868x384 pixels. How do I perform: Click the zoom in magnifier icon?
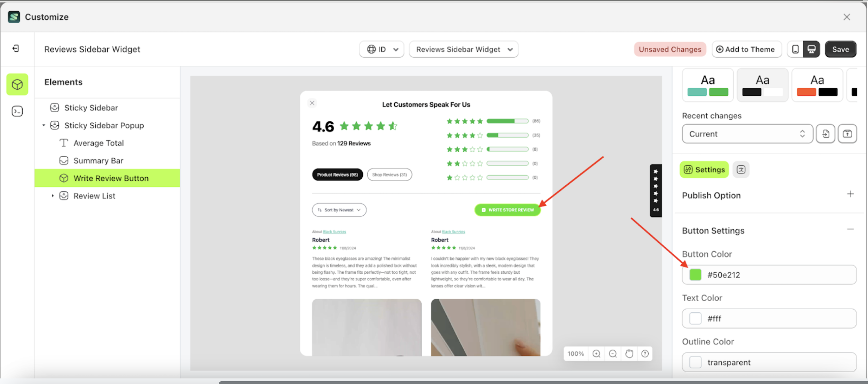pos(596,354)
